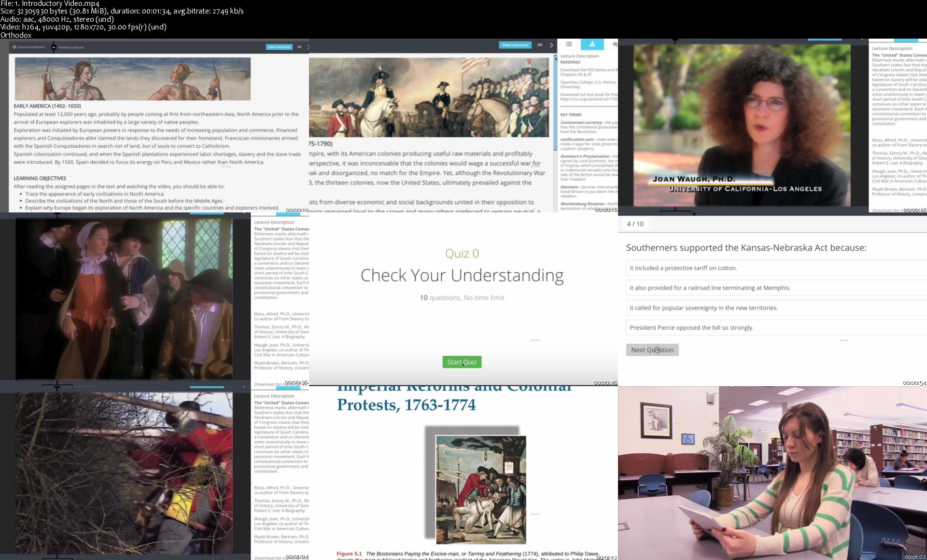The width and height of the screenshot is (927, 560).
Task: Click Continental currency key term
Action: pos(581,123)
